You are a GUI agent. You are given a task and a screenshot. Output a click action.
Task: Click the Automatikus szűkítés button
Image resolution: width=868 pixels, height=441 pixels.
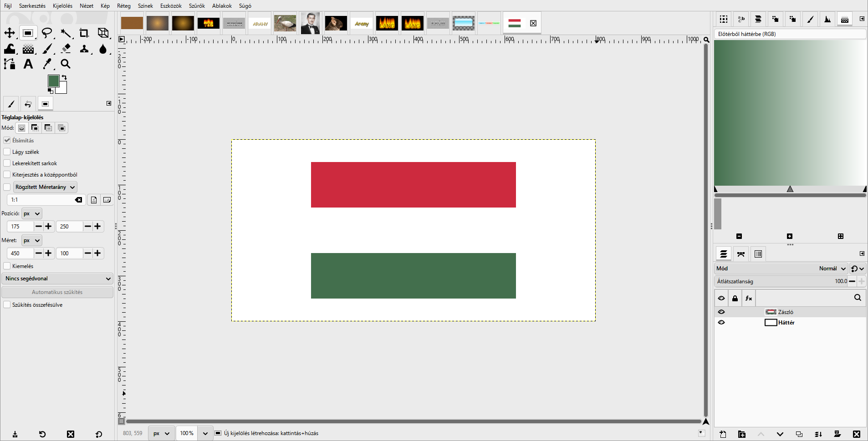[57, 292]
